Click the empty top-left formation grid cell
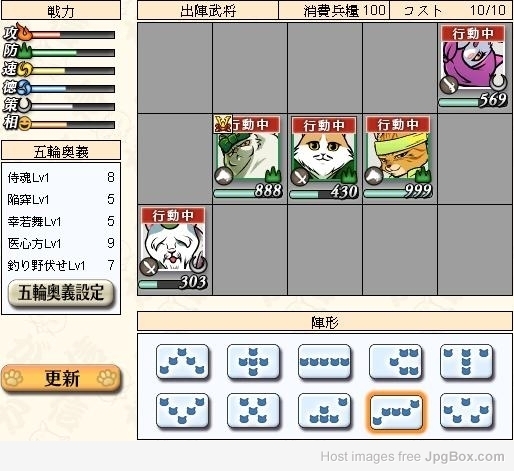The image size is (514, 471). pyautogui.click(x=175, y=68)
